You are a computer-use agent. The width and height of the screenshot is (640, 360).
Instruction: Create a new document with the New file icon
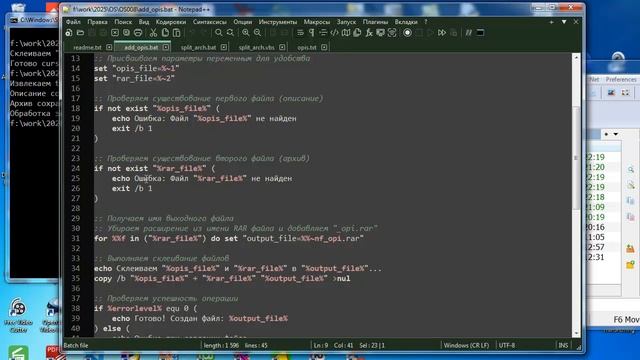pyautogui.click(x=69, y=33)
